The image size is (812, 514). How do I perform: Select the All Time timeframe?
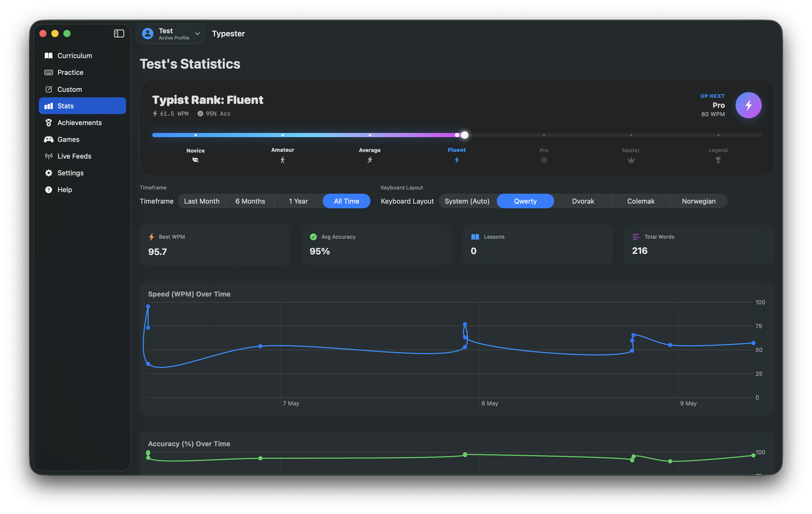pos(346,201)
